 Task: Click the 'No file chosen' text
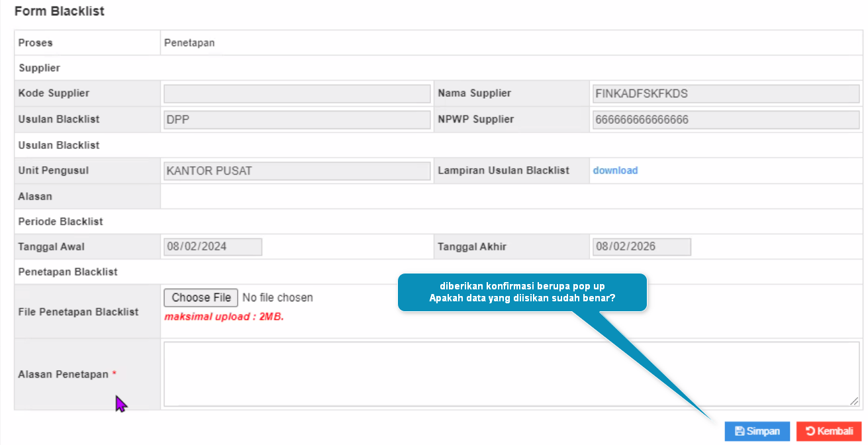tap(277, 298)
